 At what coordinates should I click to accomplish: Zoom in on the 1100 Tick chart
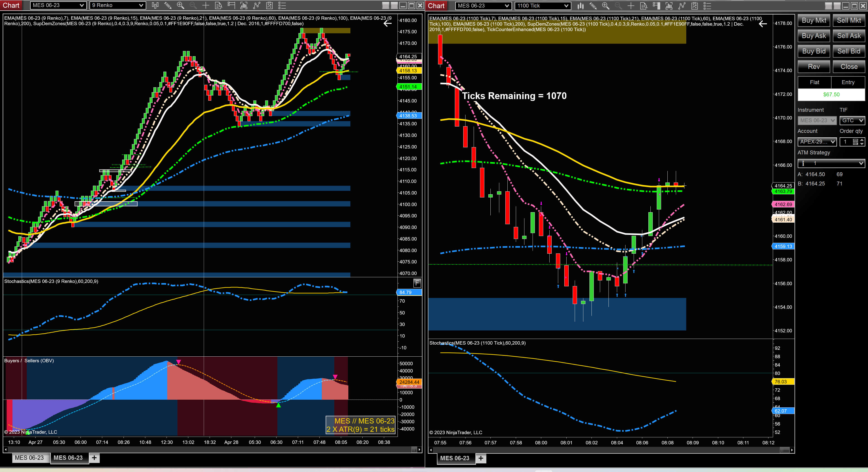click(606, 6)
